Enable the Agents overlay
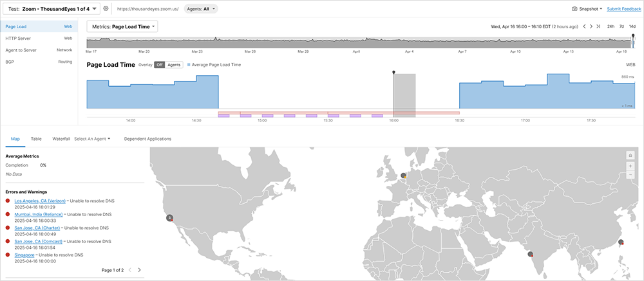 click(x=174, y=65)
